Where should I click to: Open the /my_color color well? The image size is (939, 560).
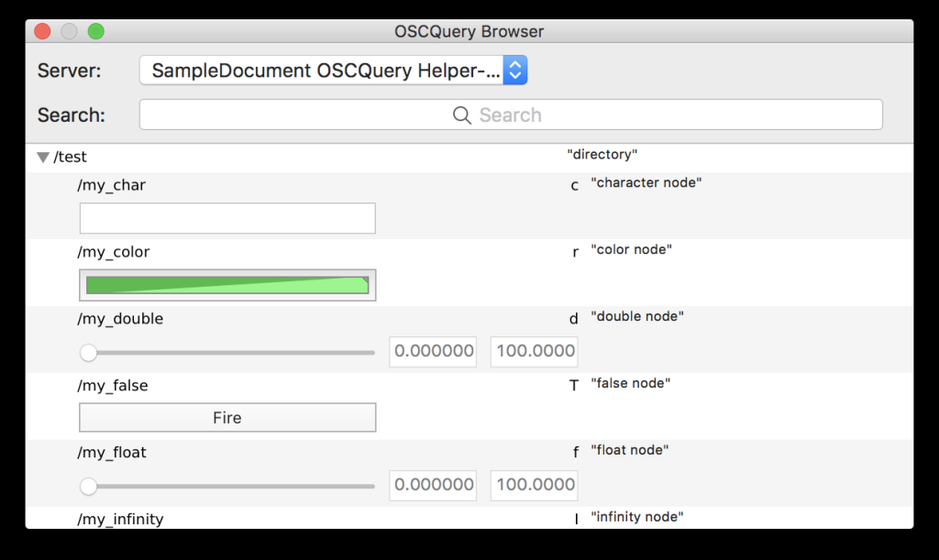tap(227, 285)
